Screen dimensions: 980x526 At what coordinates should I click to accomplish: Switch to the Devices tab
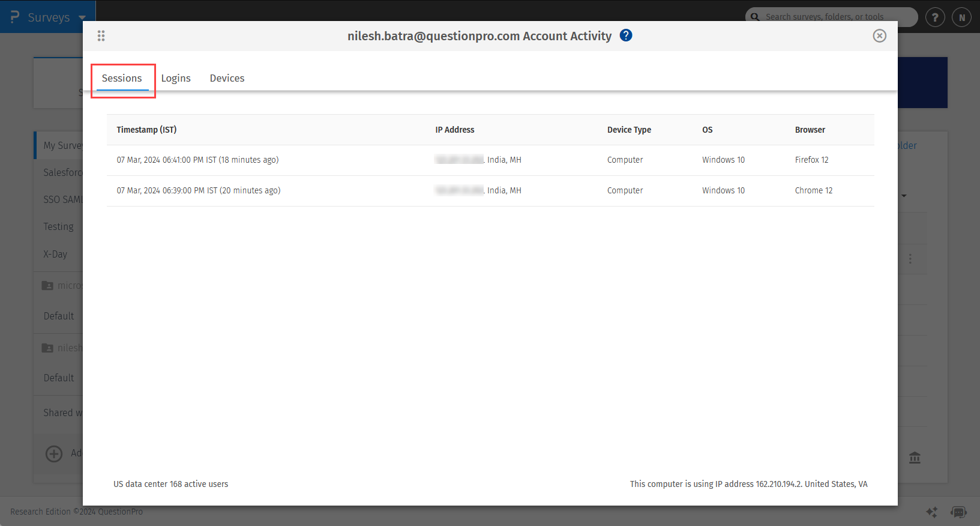click(x=227, y=78)
